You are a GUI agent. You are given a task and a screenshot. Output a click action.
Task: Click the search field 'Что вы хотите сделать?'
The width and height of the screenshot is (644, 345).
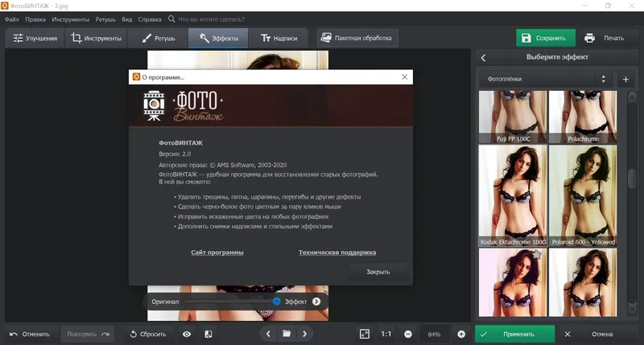tap(211, 19)
